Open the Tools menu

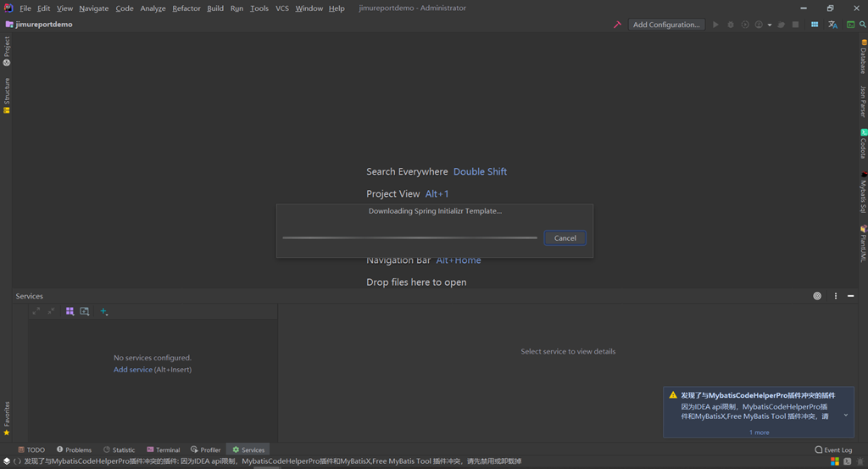[x=259, y=8]
